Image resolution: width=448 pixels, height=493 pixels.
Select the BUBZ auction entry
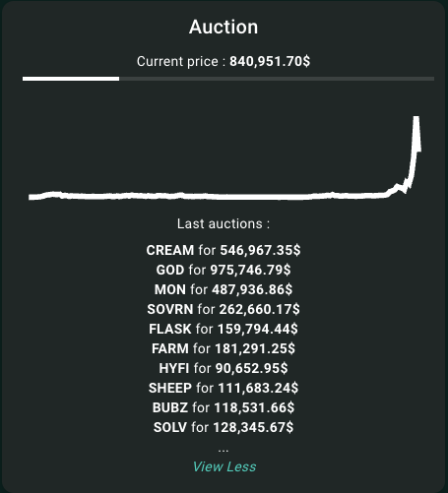tap(224, 407)
